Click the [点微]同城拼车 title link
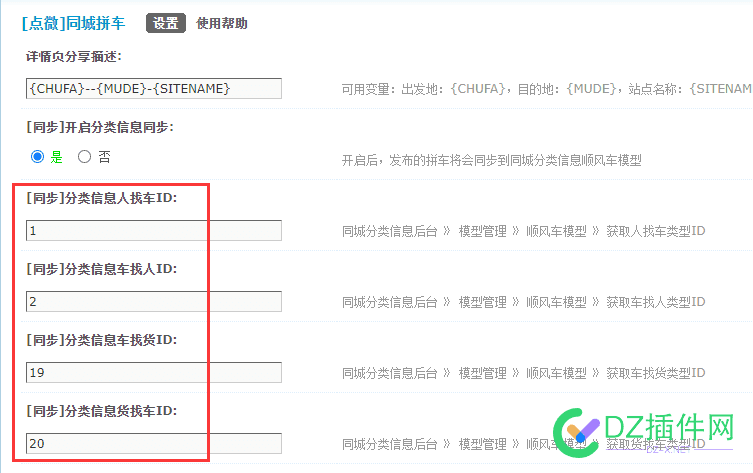This screenshot has width=753, height=473. click(73, 23)
